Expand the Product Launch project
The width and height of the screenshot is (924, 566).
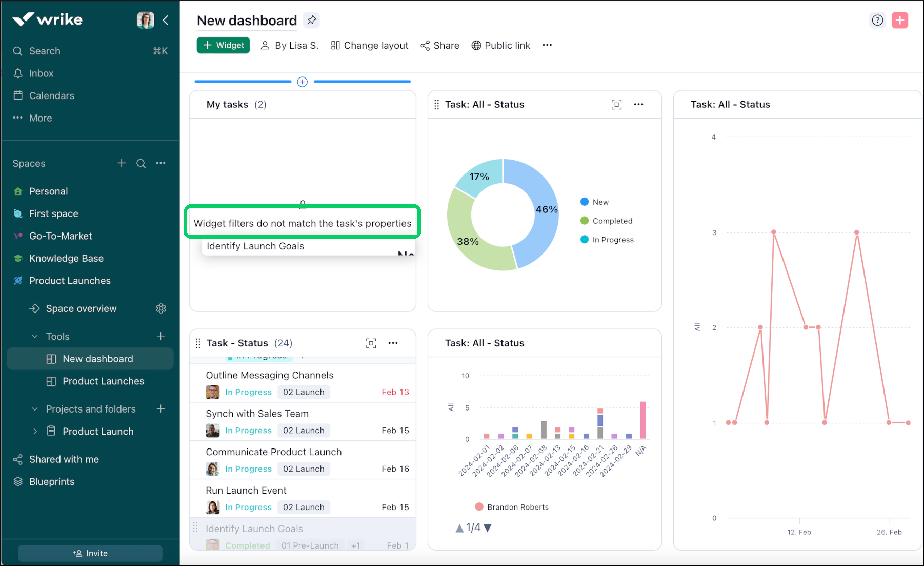point(35,432)
